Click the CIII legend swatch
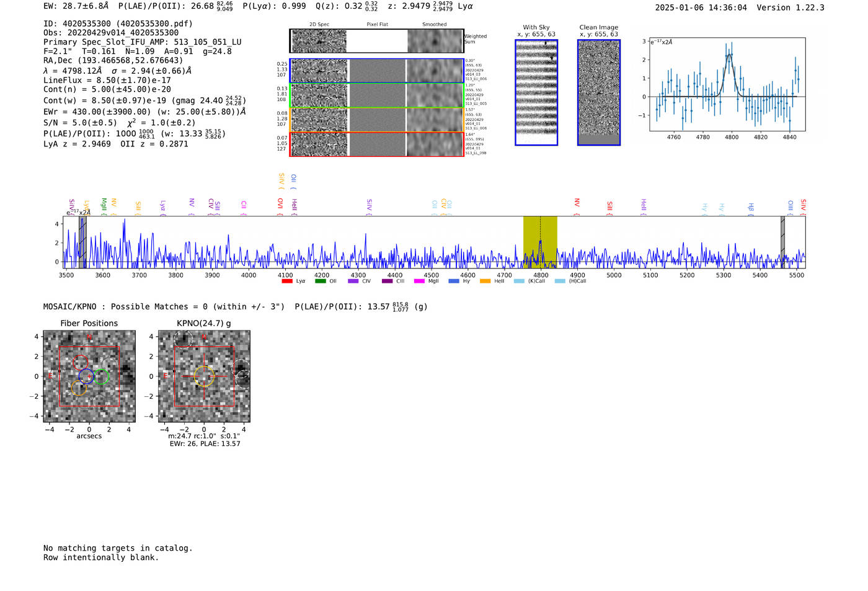This screenshot has width=868, height=591. point(387,282)
